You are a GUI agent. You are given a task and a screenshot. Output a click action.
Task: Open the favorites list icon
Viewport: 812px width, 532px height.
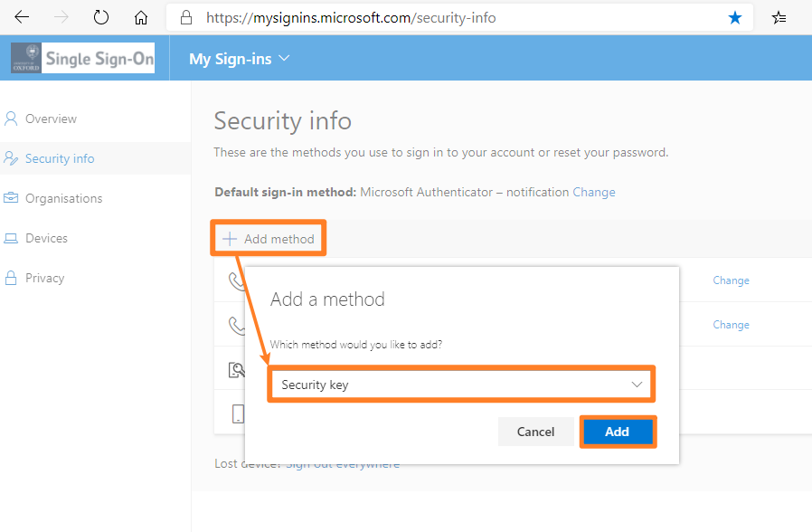point(779,18)
